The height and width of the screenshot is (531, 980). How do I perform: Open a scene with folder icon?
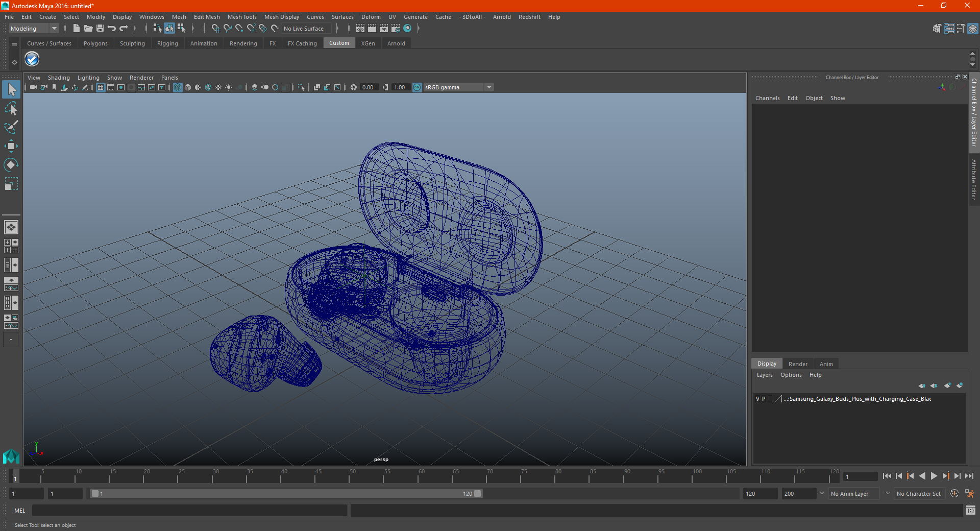(x=88, y=29)
